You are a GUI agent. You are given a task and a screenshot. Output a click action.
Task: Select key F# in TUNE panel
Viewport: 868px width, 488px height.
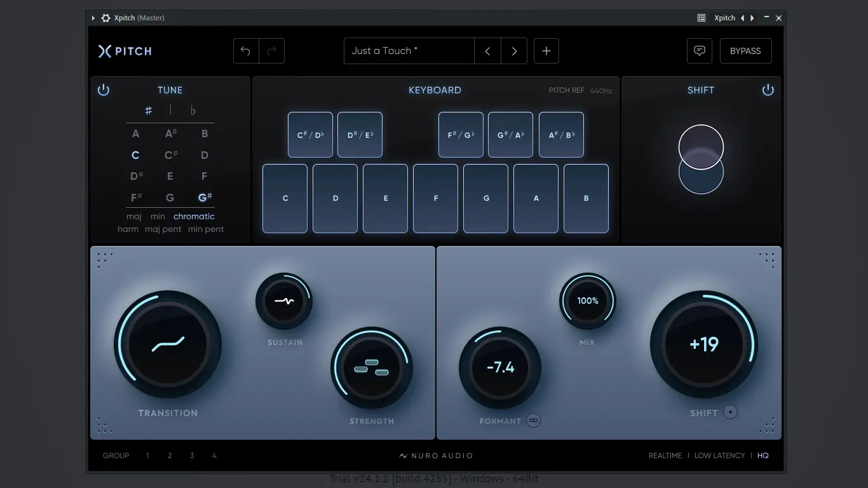tap(136, 198)
